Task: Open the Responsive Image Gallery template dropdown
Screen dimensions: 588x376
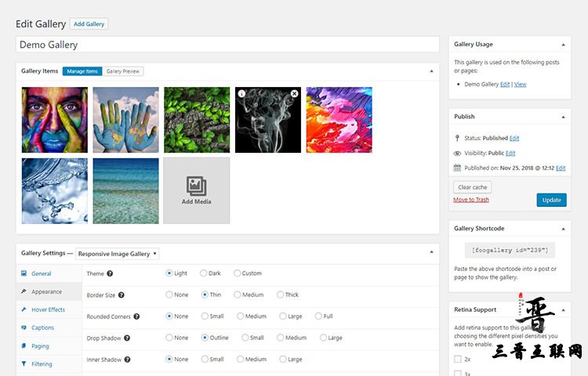Action: point(118,254)
